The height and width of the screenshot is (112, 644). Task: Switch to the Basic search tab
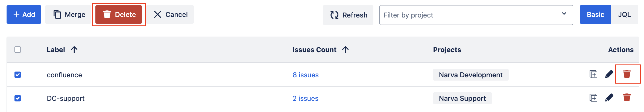pyautogui.click(x=595, y=15)
